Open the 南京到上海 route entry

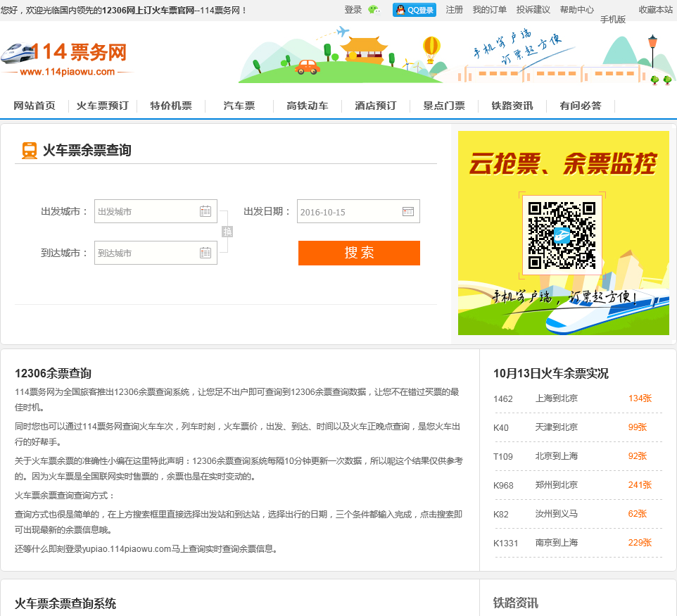point(557,543)
